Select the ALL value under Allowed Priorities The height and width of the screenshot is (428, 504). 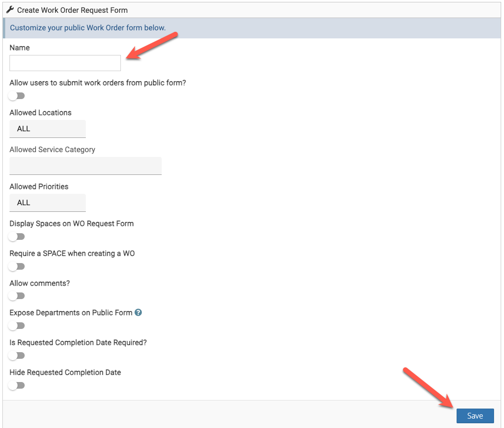pos(23,202)
